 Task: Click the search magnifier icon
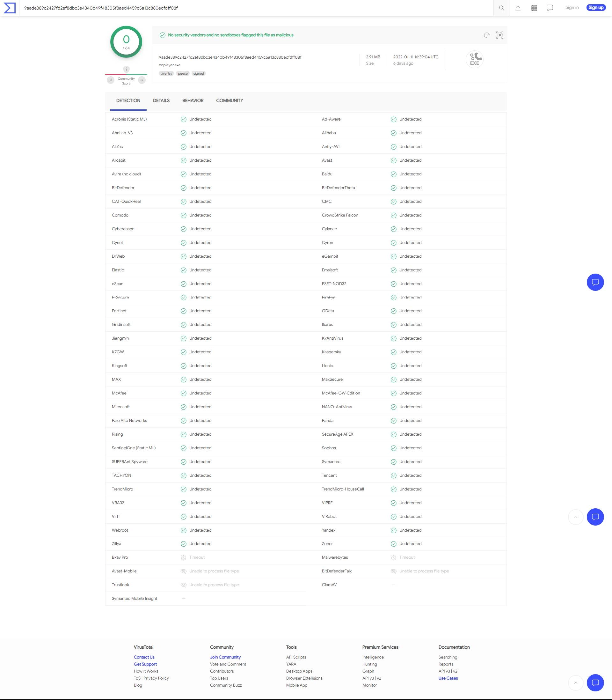tap(501, 8)
